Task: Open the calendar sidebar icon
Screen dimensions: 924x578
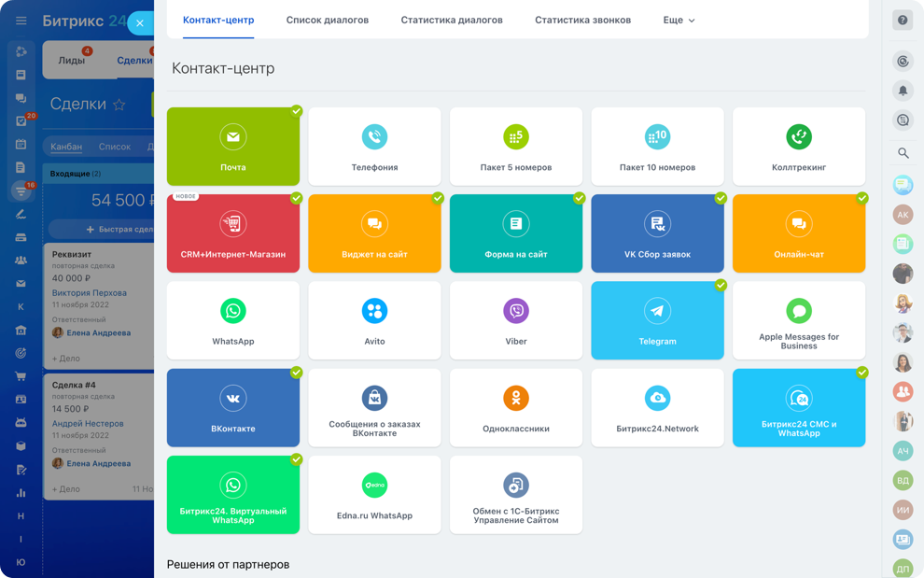Action: [x=21, y=144]
